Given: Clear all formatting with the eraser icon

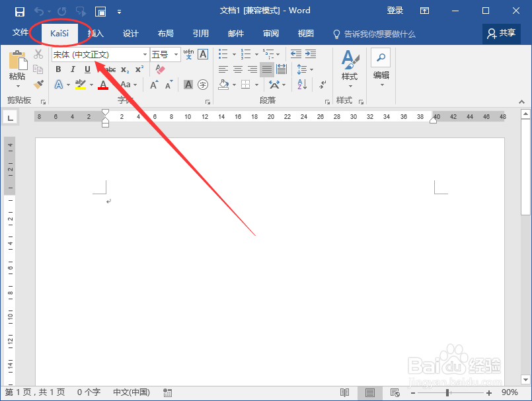Looking at the screenshot, I should (x=160, y=69).
